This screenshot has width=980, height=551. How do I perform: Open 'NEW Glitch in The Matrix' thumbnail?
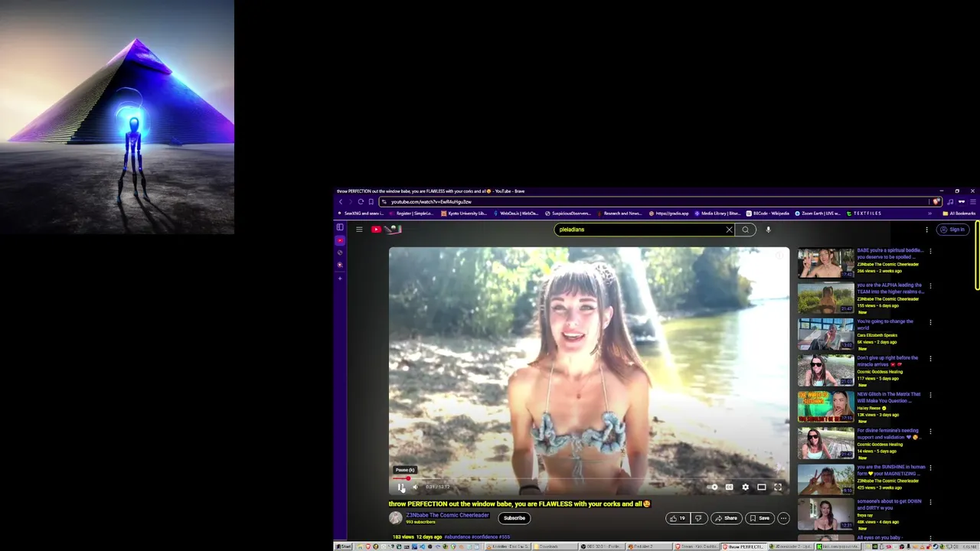(x=825, y=406)
